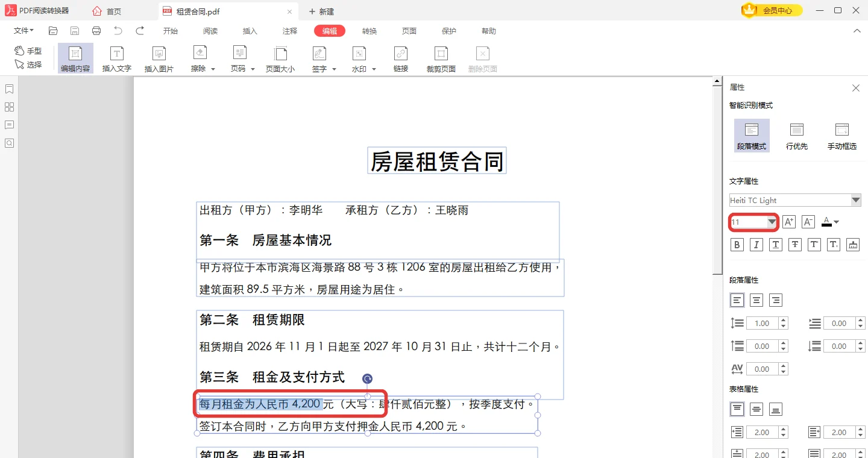Open the page thumbnails panel in left sidebar
Viewport: 868px width, 458px height.
[x=9, y=107]
